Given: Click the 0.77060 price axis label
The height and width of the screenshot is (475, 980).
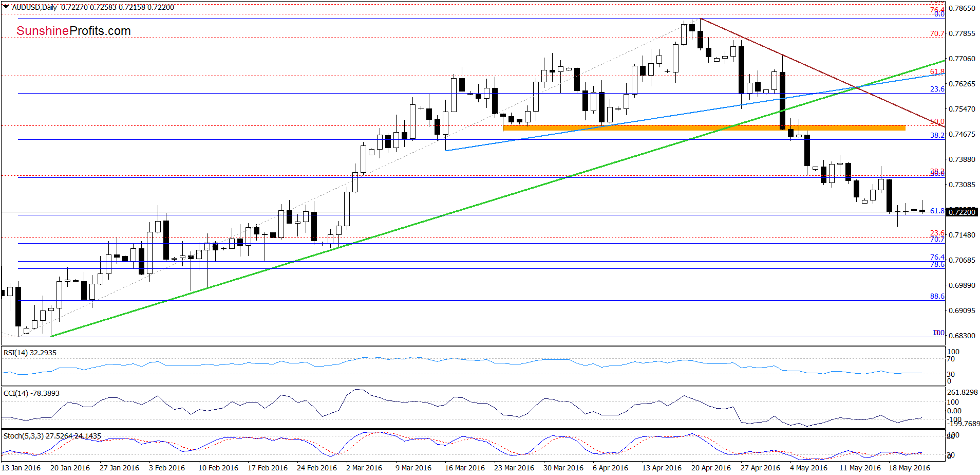Looking at the screenshot, I should tap(962, 59).
